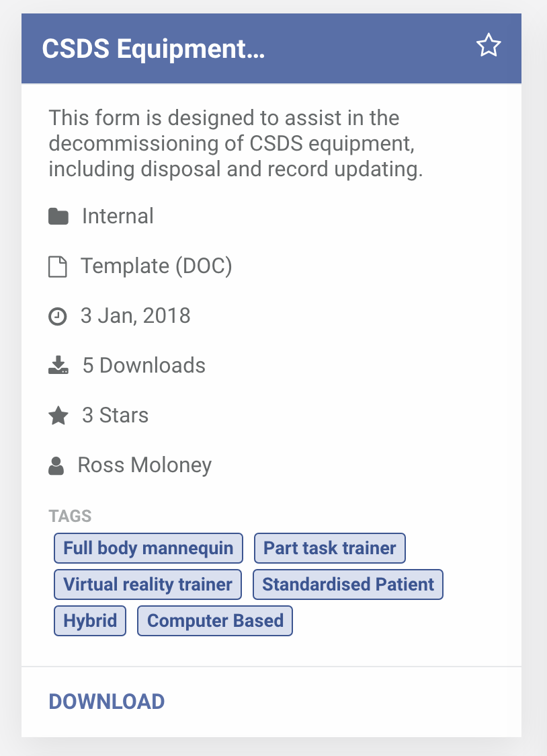Open the CSDS Equipment card title
The image size is (547, 756).
154,48
